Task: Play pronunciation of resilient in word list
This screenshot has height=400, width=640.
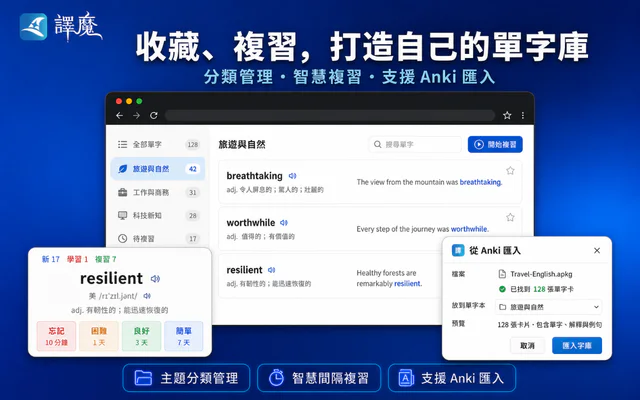Action: point(271,270)
